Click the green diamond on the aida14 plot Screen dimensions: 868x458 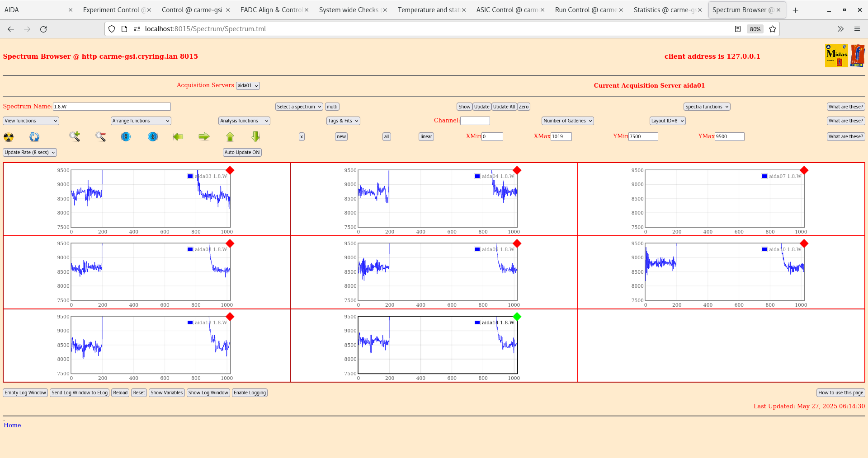tap(517, 317)
